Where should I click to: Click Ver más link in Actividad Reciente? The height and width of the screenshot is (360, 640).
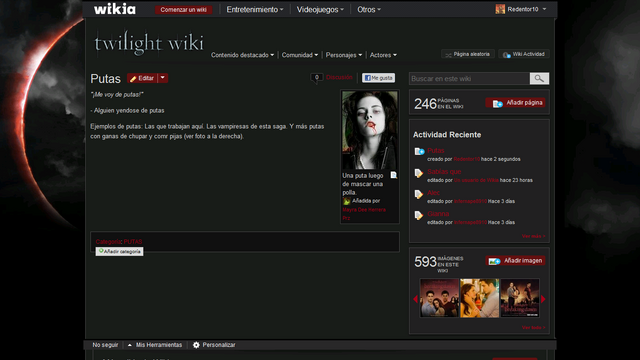(533, 236)
